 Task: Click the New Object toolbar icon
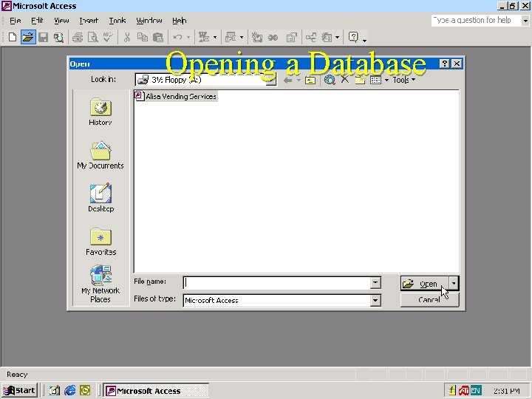pos(327,37)
